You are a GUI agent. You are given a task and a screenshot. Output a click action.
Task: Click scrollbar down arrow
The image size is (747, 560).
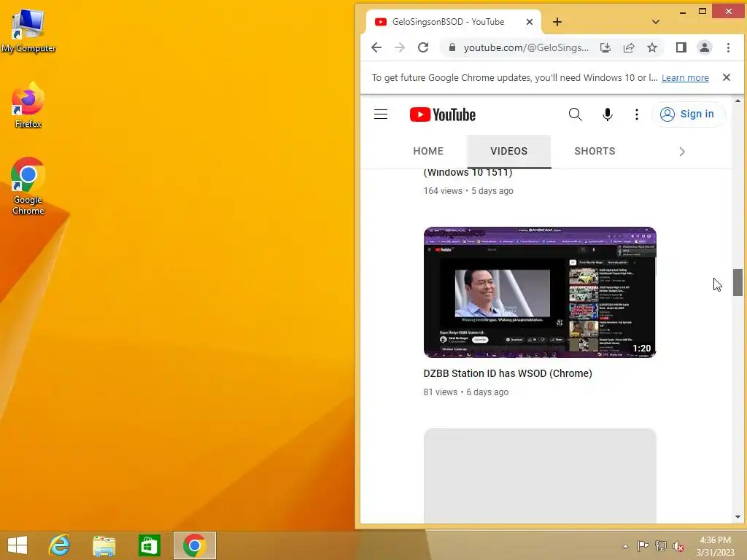738,517
